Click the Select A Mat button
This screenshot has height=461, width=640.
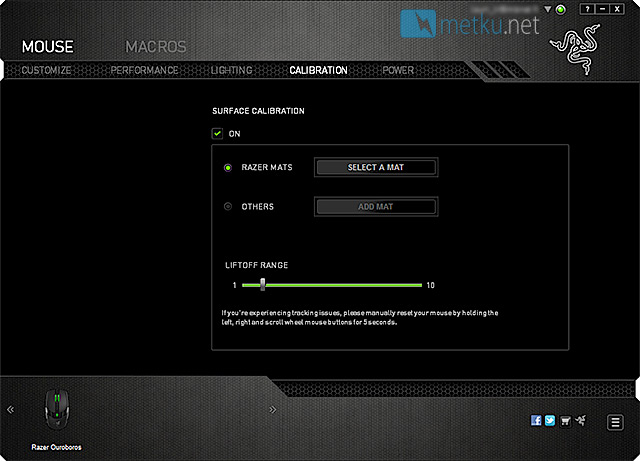(x=376, y=167)
